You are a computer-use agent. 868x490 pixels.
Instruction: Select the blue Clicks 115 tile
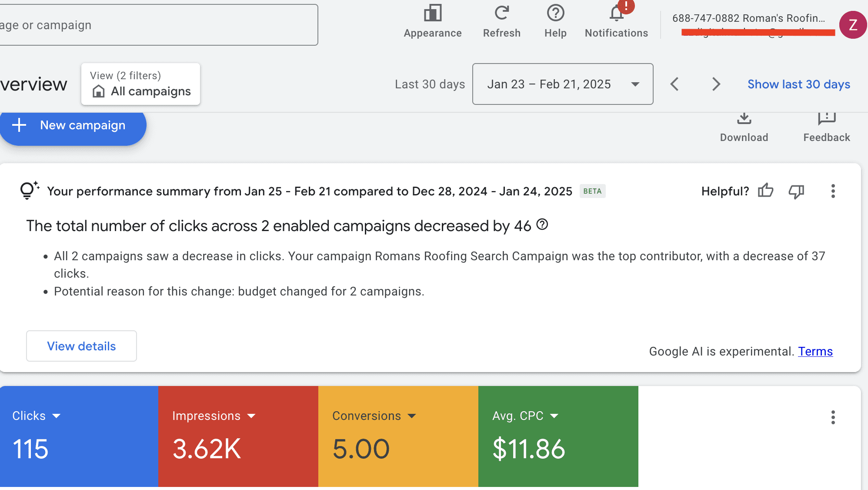pos(79,436)
